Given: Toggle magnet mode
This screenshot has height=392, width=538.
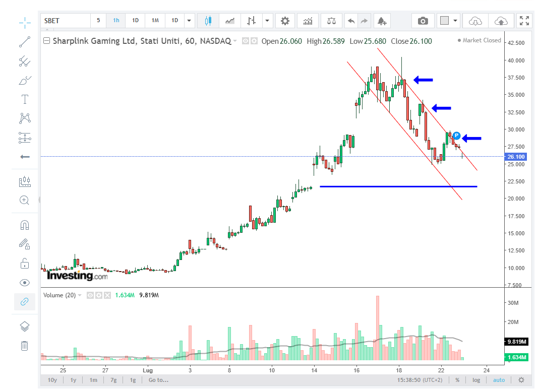Looking at the screenshot, I should tap(25, 225).
